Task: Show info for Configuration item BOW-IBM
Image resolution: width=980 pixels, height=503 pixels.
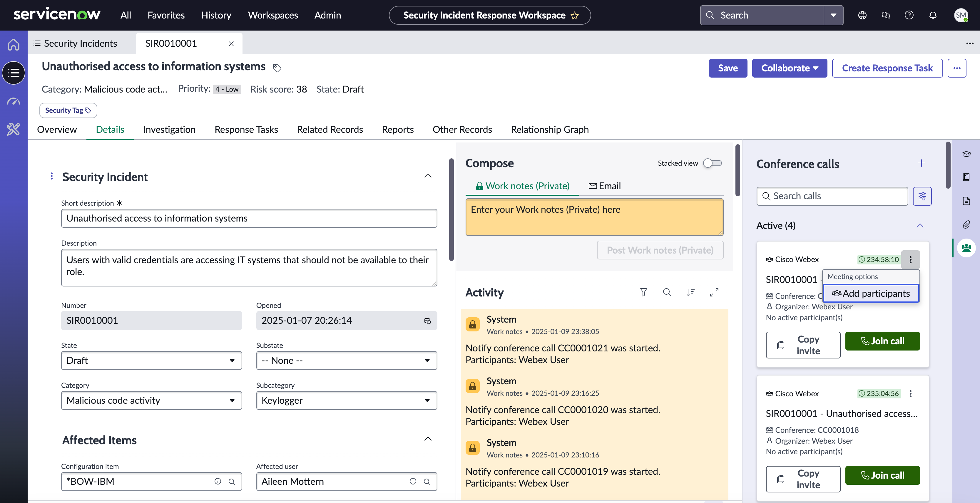Action: pyautogui.click(x=218, y=481)
